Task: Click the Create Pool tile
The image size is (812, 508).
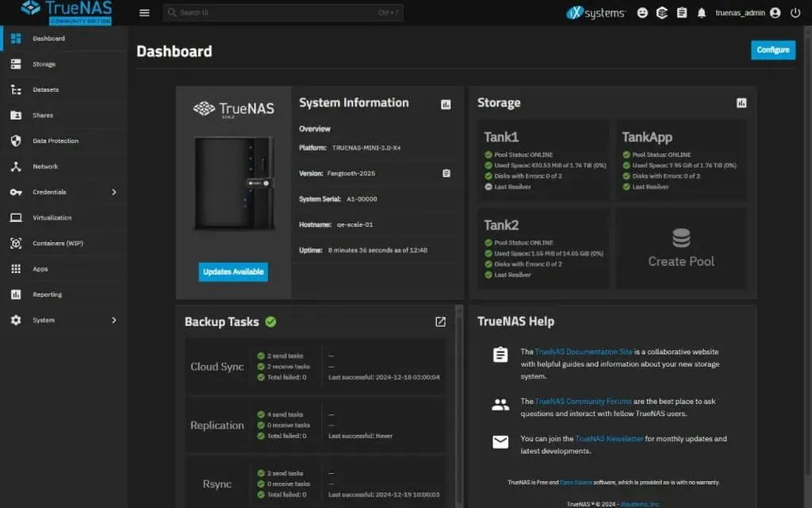Action: (x=681, y=248)
